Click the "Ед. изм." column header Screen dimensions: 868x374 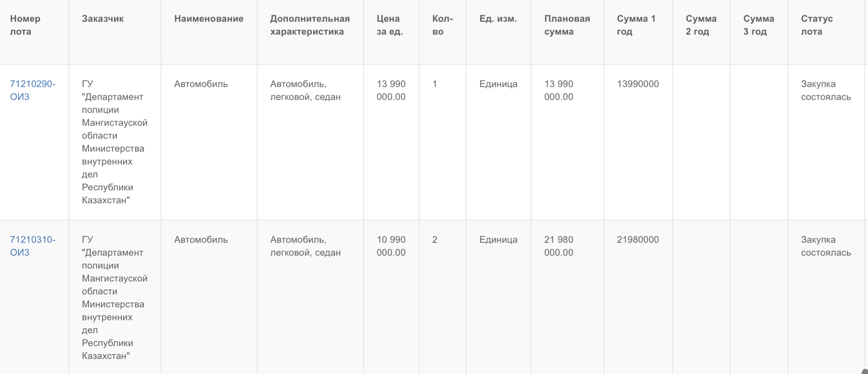click(x=498, y=19)
